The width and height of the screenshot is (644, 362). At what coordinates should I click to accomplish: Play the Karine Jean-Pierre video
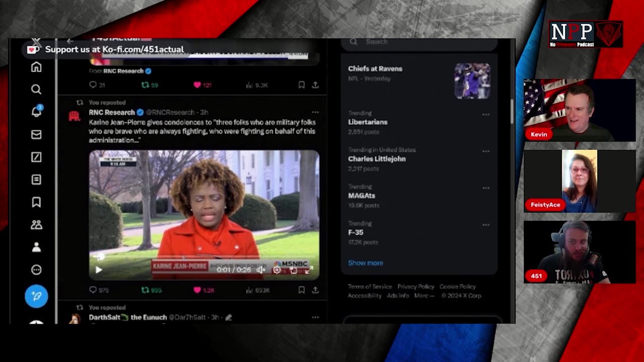click(99, 270)
